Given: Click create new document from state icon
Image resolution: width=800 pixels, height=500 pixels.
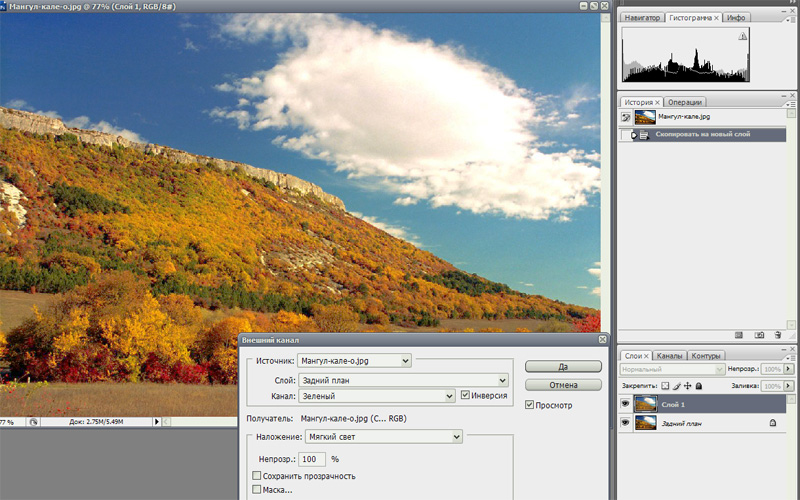Looking at the screenshot, I should (739, 335).
